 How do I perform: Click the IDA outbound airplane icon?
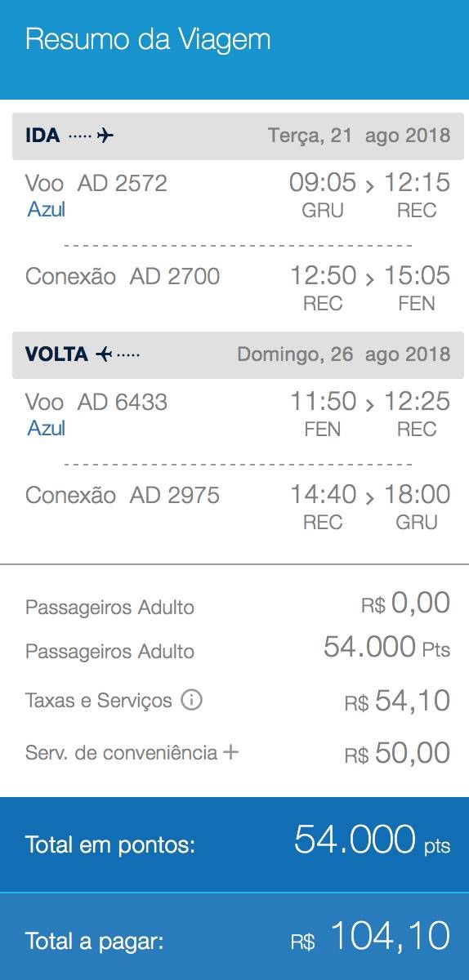[105, 136]
